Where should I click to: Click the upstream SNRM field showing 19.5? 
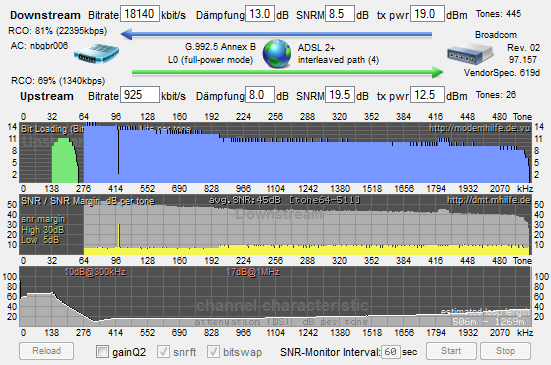click(x=340, y=94)
